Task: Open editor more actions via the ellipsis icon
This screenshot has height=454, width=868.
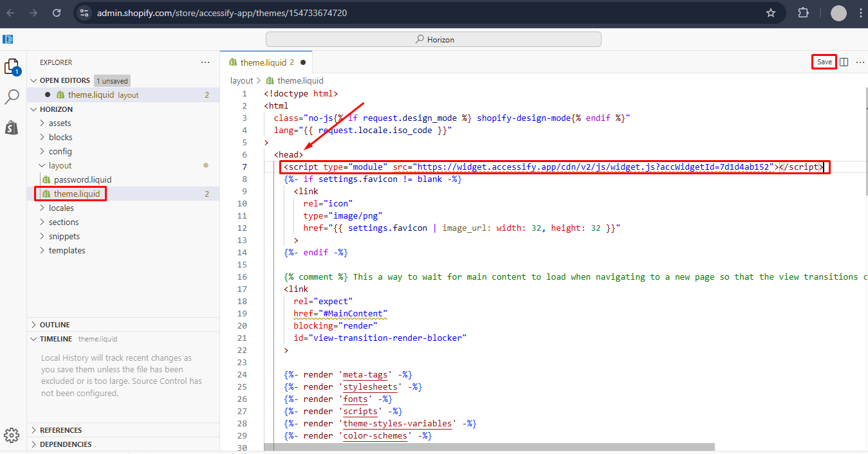Action: [860, 61]
